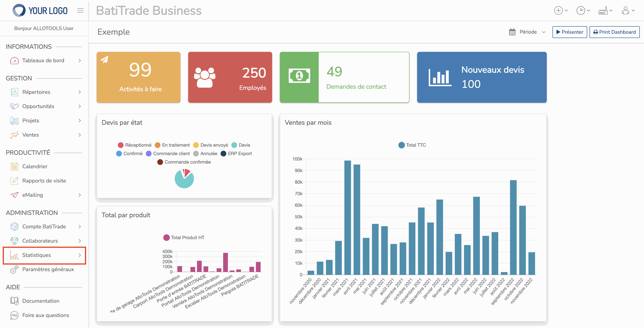Expand Répertoires chevron
644x328 pixels.
click(x=80, y=92)
